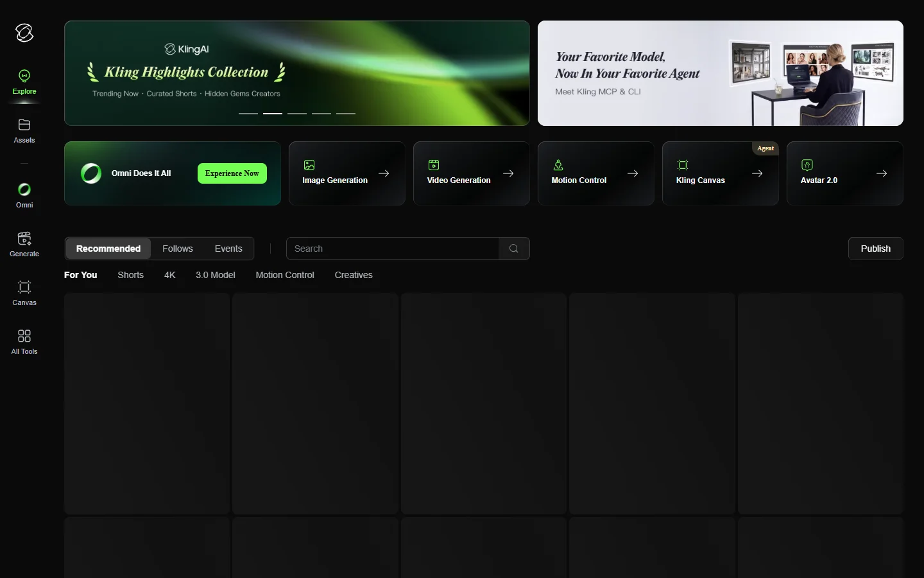The width and height of the screenshot is (924, 578).
Task: Click the Kling Canvas arrow
Action: (757, 173)
